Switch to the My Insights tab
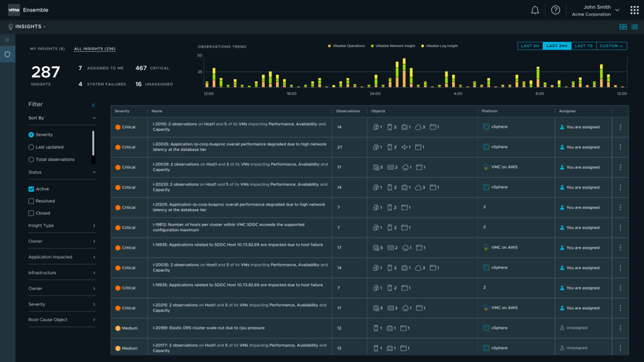Viewport: 644px width, 362px height. [x=47, y=48]
